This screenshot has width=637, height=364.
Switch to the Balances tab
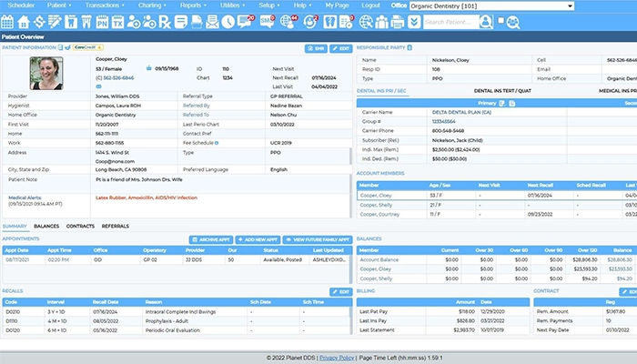(46, 226)
